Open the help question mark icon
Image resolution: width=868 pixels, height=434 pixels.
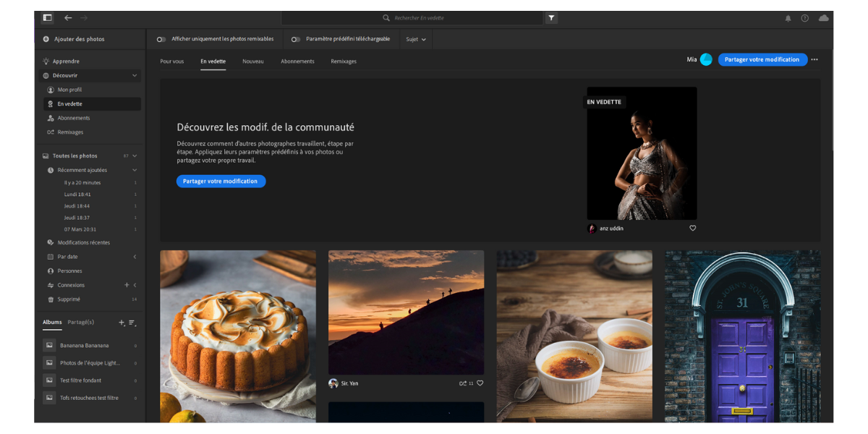(x=805, y=19)
